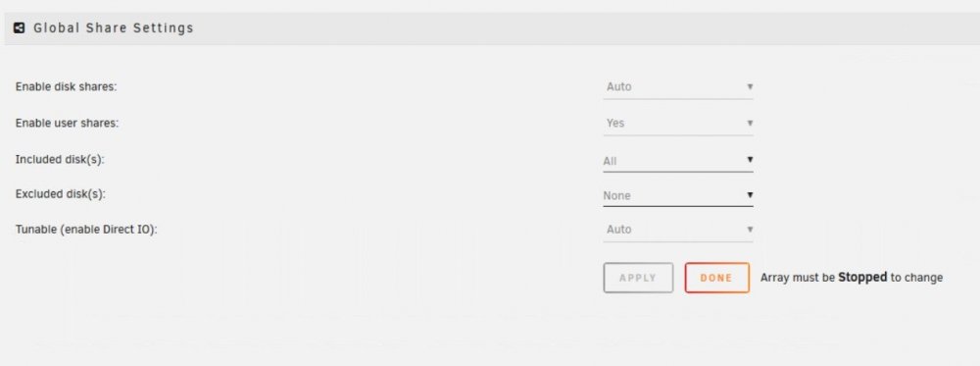The height and width of the screenshot is (366, 980).
Task: Click the arrow on Enable user shares dropdown
Action: [x=750, y=124]
